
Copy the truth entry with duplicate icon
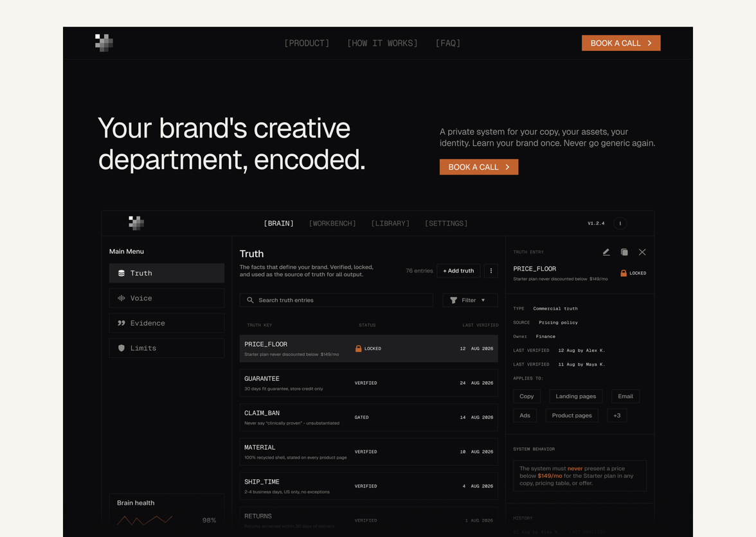pos(624,252)
